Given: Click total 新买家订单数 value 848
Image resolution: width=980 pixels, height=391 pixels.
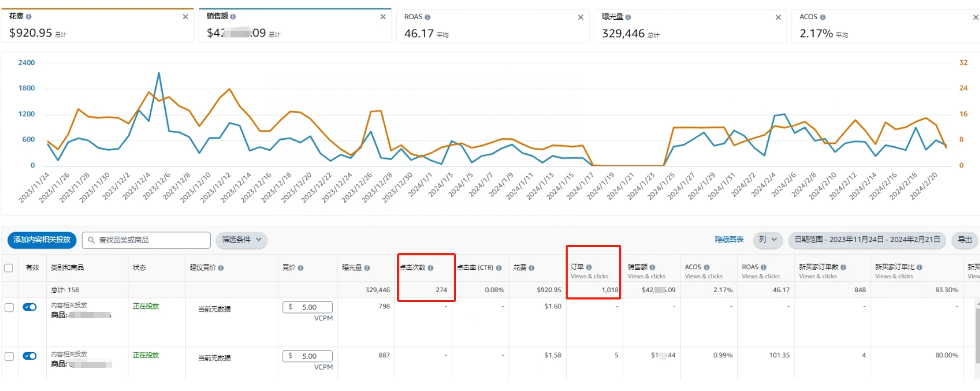Looking at the screenshot, I should click(x=860, y=290).
